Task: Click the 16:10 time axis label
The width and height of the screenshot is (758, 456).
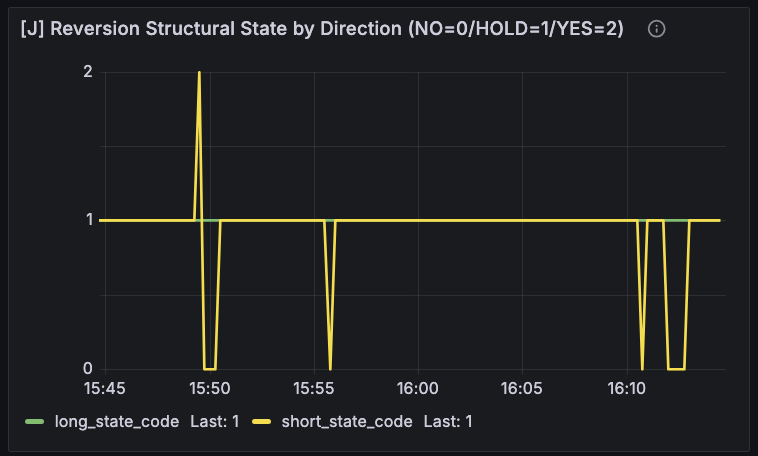Action: tap(627, 387)
